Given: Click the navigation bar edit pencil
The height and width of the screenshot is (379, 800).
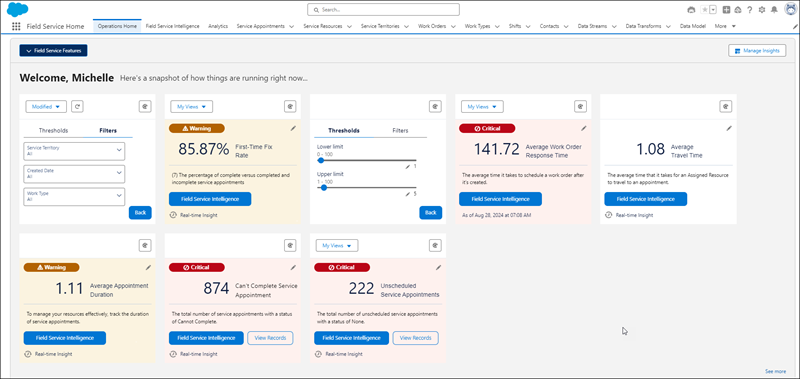Looking at the screenshot, I should click(x=795, y=26).
